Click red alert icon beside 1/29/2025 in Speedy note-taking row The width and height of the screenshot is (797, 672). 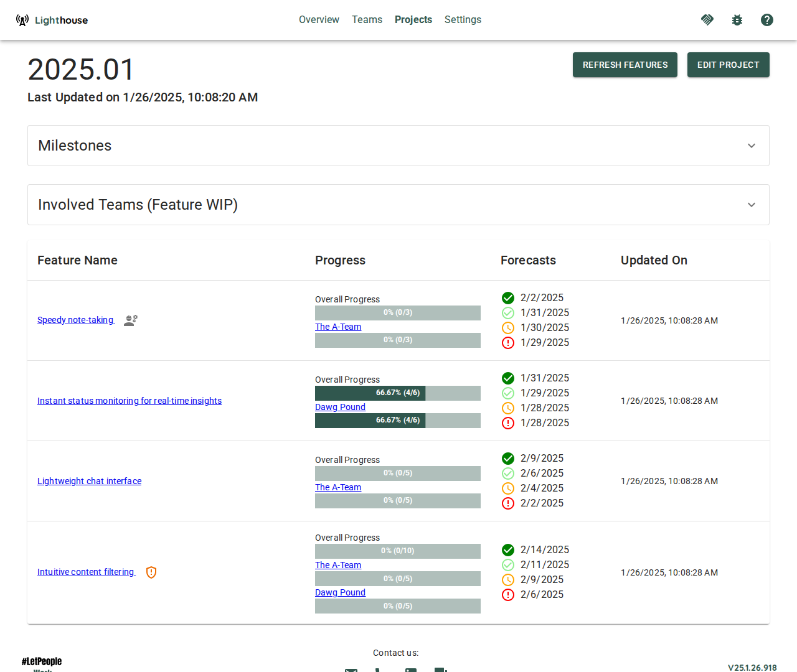(x=508, y=343)
